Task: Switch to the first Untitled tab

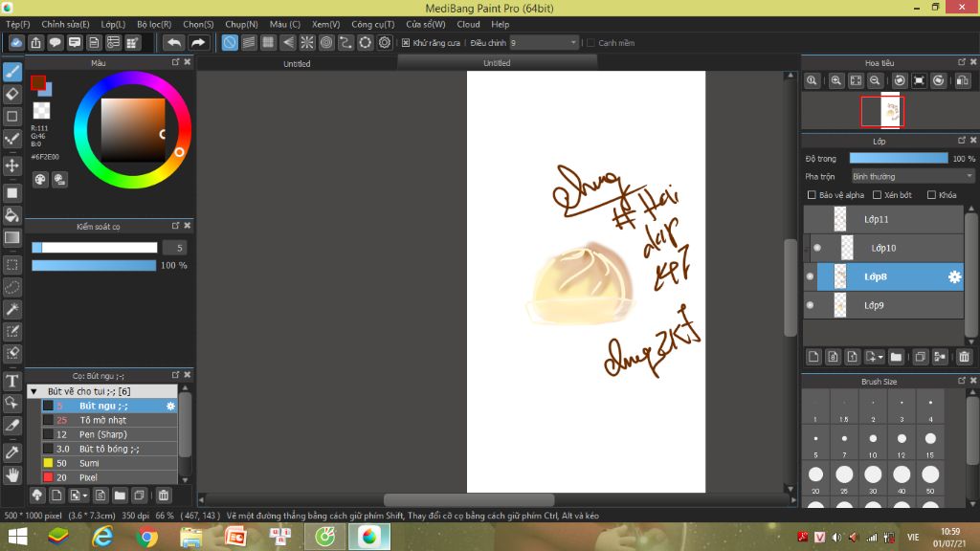Action: (x=297, y=63)
